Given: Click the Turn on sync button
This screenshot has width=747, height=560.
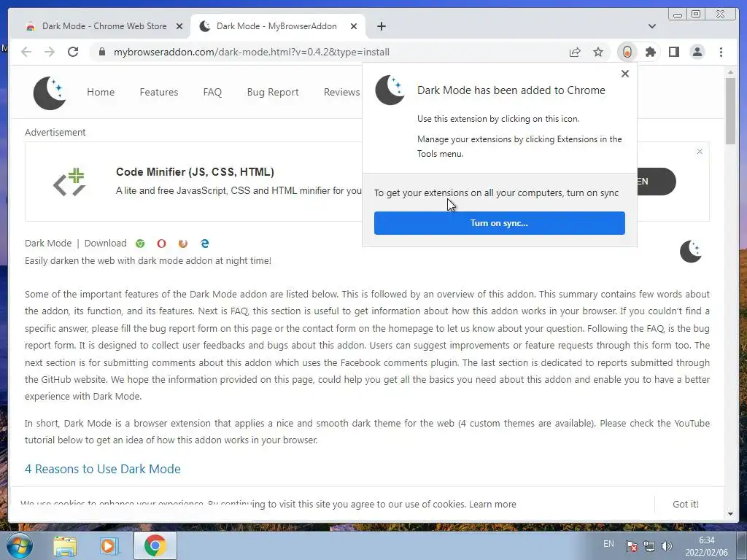Looking at the screenshot, I should click(x=499, y=223).
